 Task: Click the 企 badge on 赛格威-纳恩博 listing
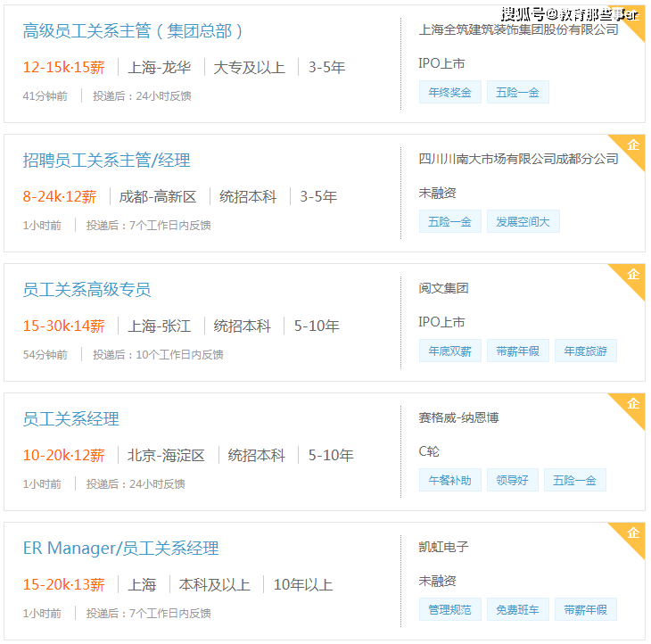[632, 404]
